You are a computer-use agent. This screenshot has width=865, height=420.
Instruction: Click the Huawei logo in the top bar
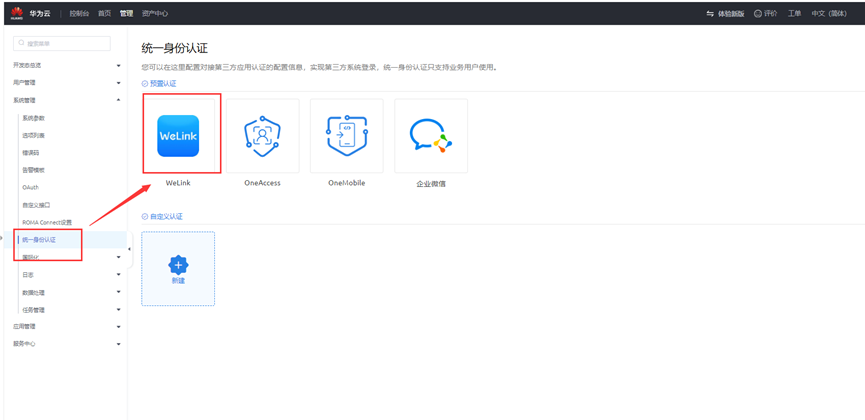tap(17, 13)
